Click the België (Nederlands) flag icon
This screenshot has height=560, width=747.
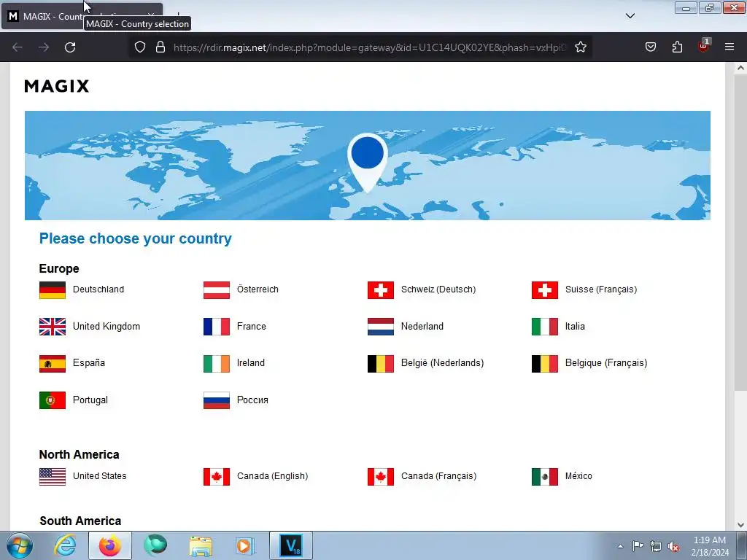tap(381, 363)
